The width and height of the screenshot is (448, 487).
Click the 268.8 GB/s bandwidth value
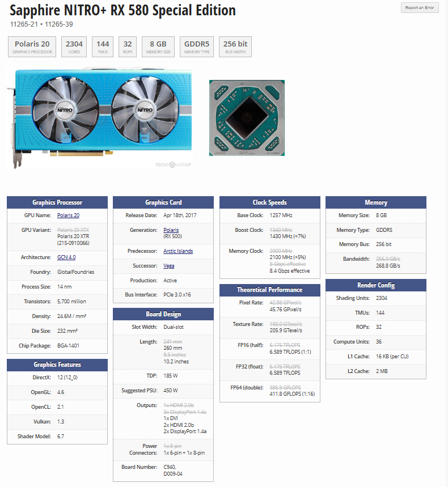[x=388, y=266]
